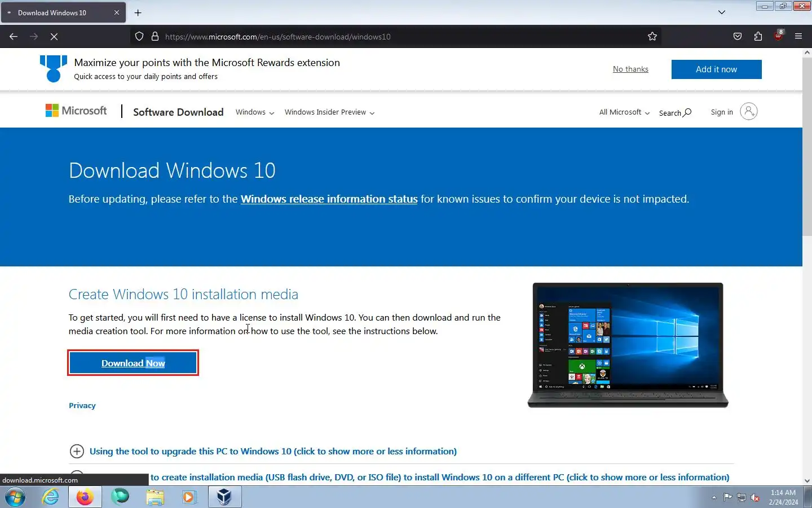Bookmark this page with the star icon

pos(652,36)
